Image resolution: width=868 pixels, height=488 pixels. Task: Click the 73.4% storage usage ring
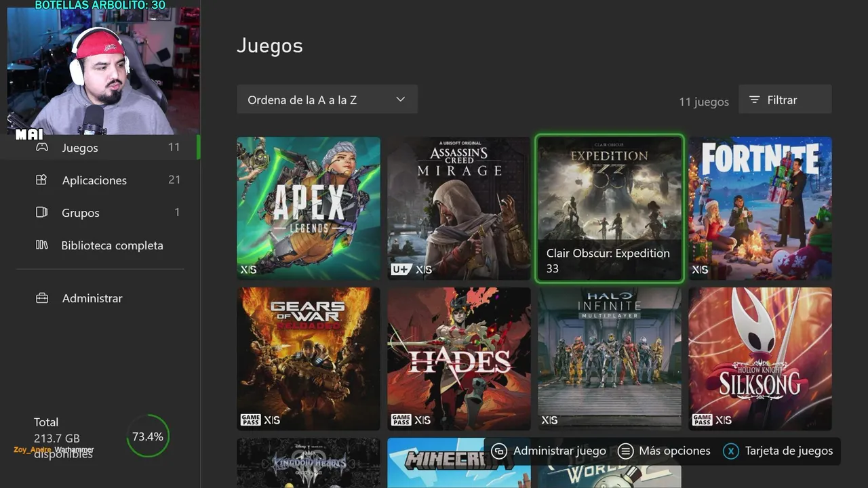[x=147, y=436]
